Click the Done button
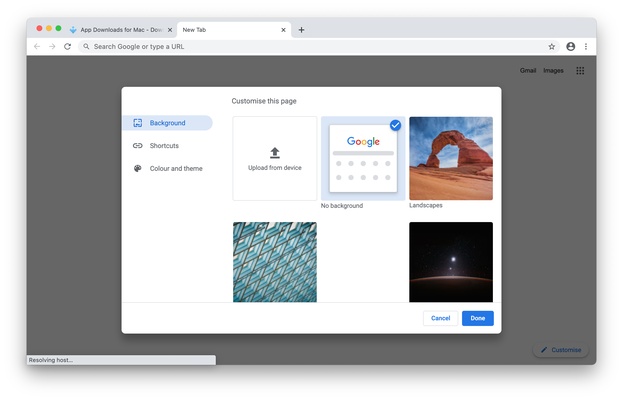The width and height of the screenshot is (623, 400). click(x=478, y=318)
